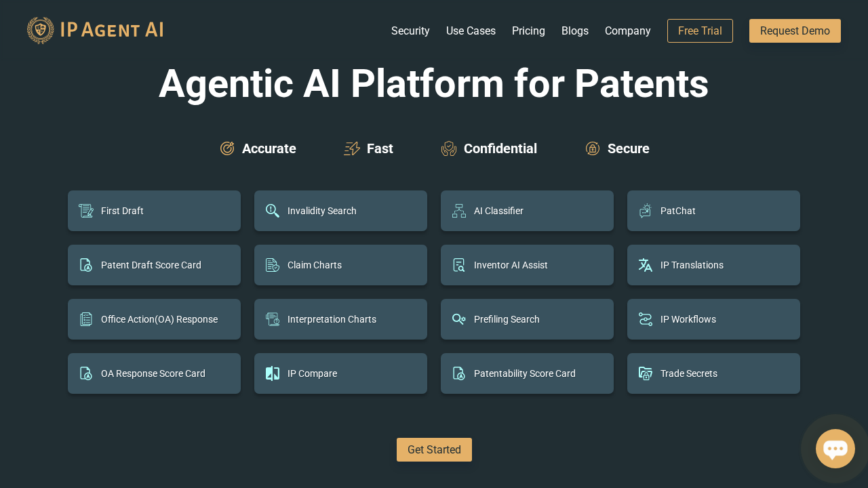Click the Trade Secrets folder icon
The image size is (868, 488).
pyautogui.click(x=645, y=373)
